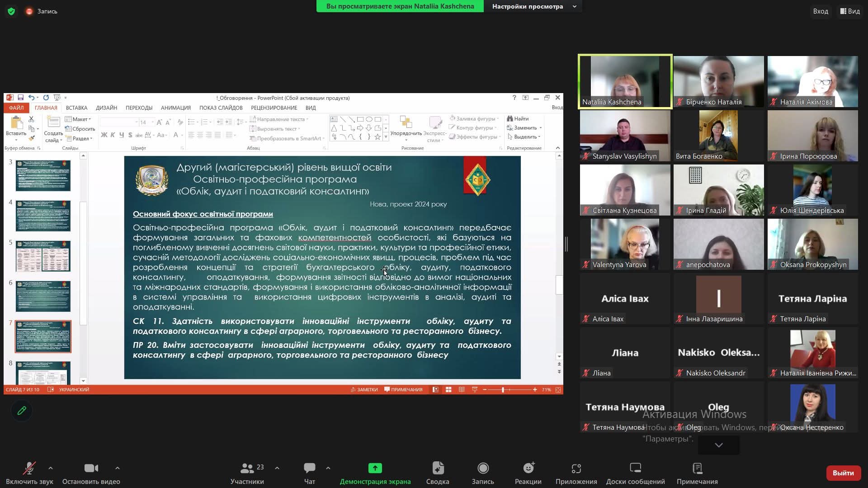Viewport: 868px width, 488px height.
Task: Open the Chat panel icon
Action: (310, 468)
